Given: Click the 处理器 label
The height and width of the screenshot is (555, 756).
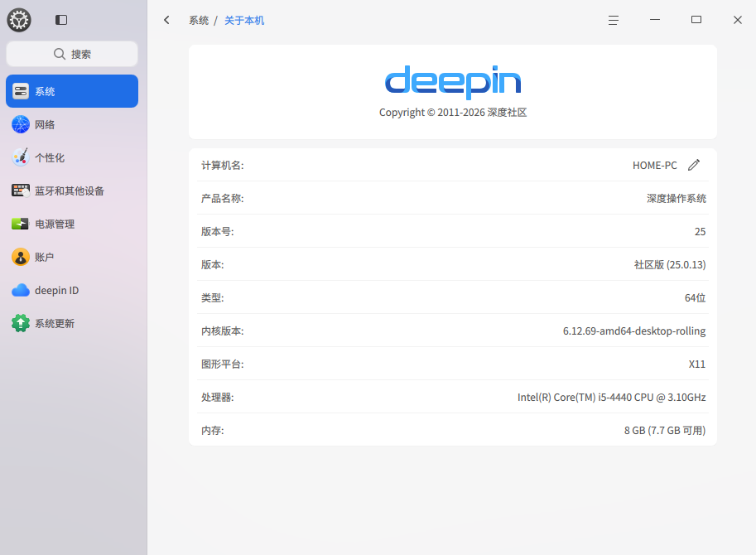Looking at the screenshot, I should (x=218, y=398).
